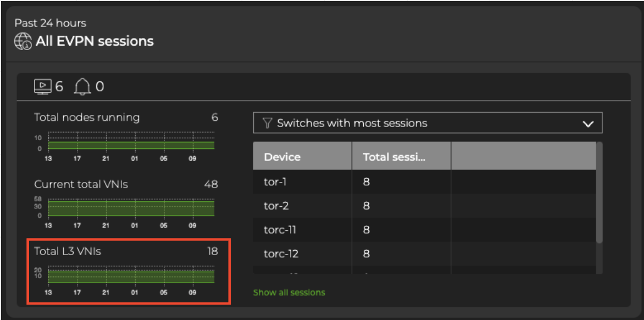Click the Total L3 VNIs label
644x320 pixels.
point(68,251)
